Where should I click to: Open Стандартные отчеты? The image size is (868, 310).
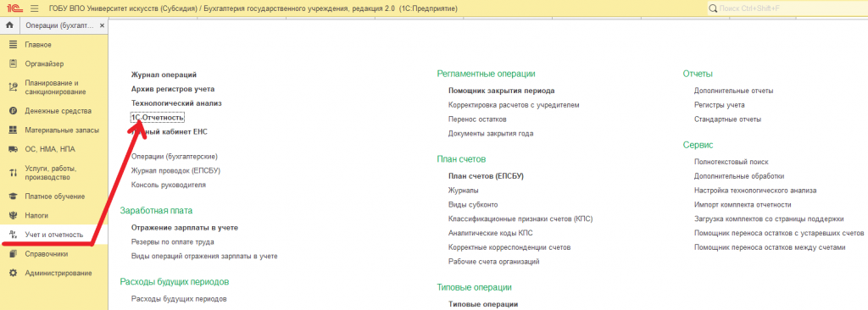point(727,119)
